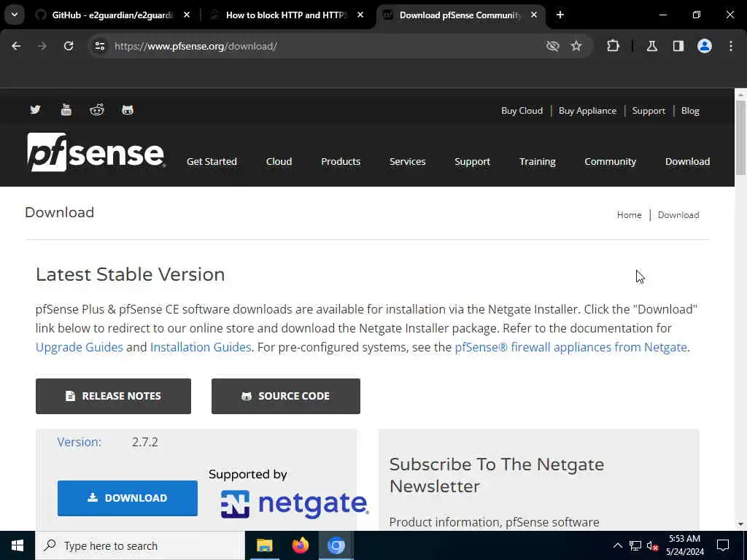Click the Chrome taskbar icon
Image resolution: width=747 pixels, height=560 pixels.
[x=336, y=545]
